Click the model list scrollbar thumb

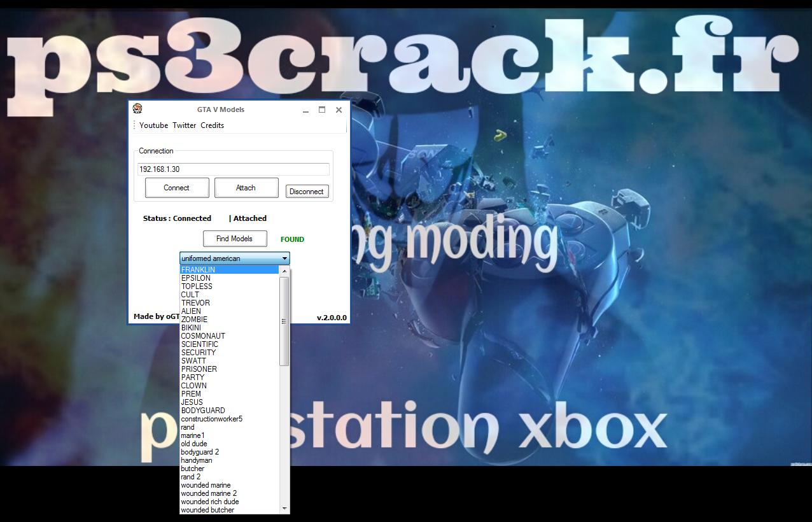[284, 321]
